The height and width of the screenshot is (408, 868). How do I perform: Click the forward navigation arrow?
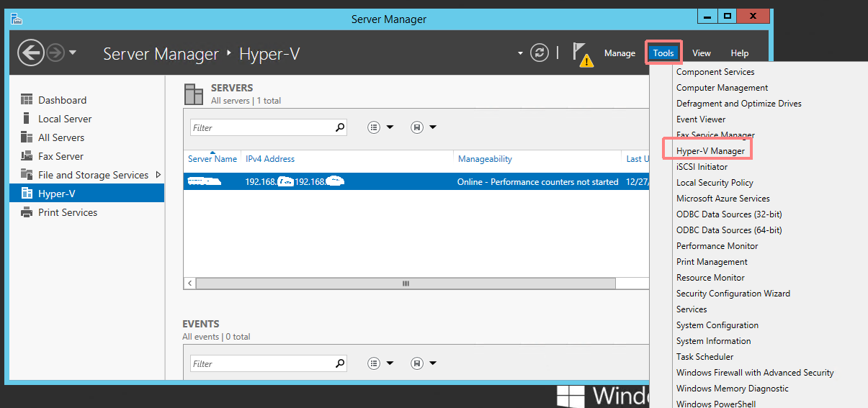(55, 53)
